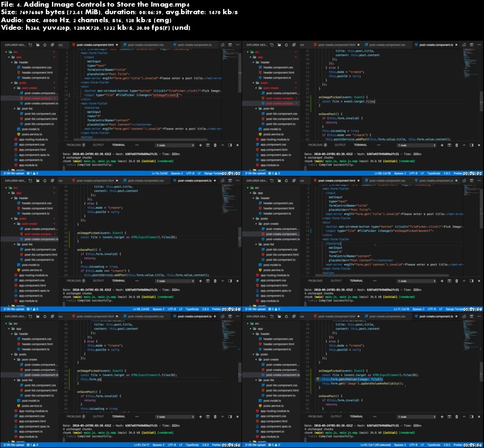
Task: Toggle maximized panel size in 00:01:00 frame
Action: tap(223, 145)
